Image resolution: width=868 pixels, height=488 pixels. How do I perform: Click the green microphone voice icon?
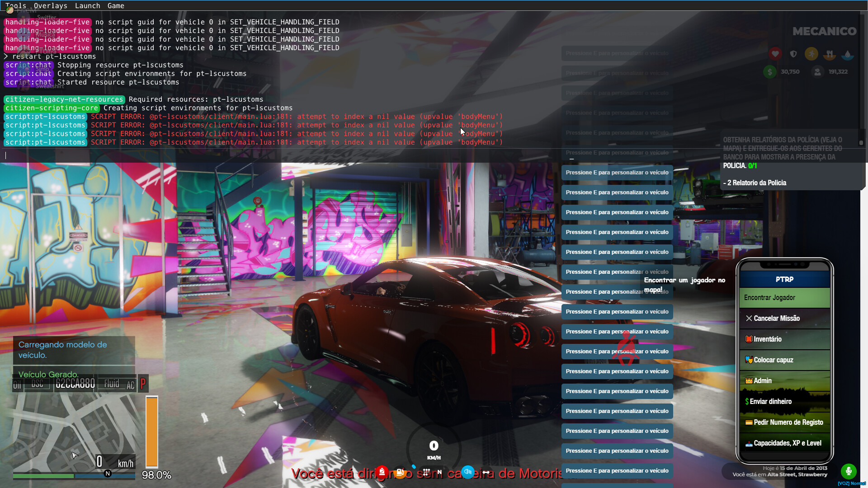pyautogui.click(x=849, y=471)
